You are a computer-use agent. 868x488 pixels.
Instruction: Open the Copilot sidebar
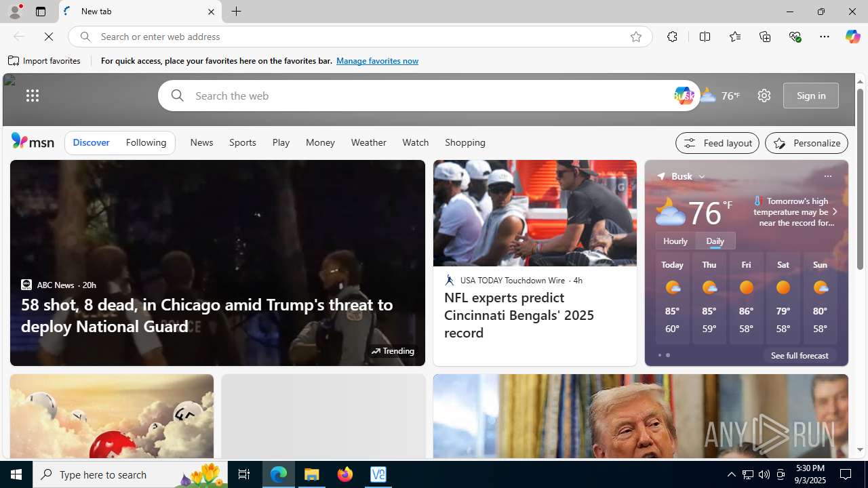pyautogui.click(x=852, y=37)
